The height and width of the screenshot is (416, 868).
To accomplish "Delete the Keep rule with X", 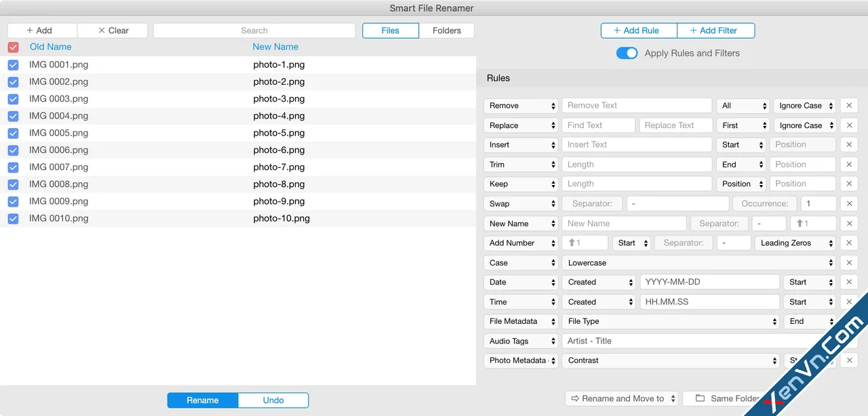I will point(849,184).
